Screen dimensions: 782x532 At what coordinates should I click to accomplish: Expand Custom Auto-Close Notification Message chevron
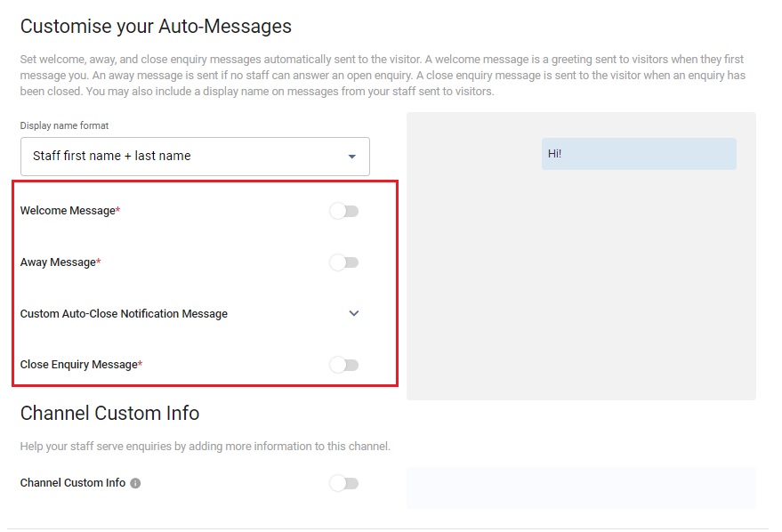coord(353,314)
